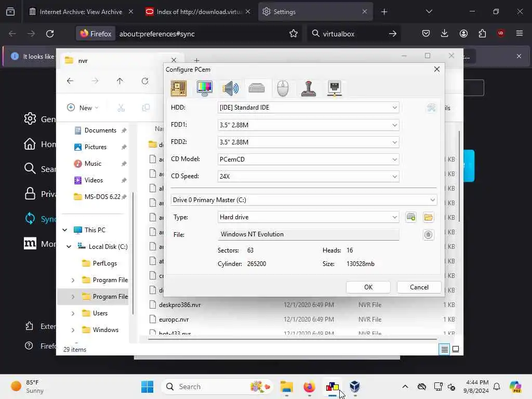Open the display monitor settings tab in PCem
Image resolution: width=532 pixels, height=399 pixels.
click(x=205, y=88)
